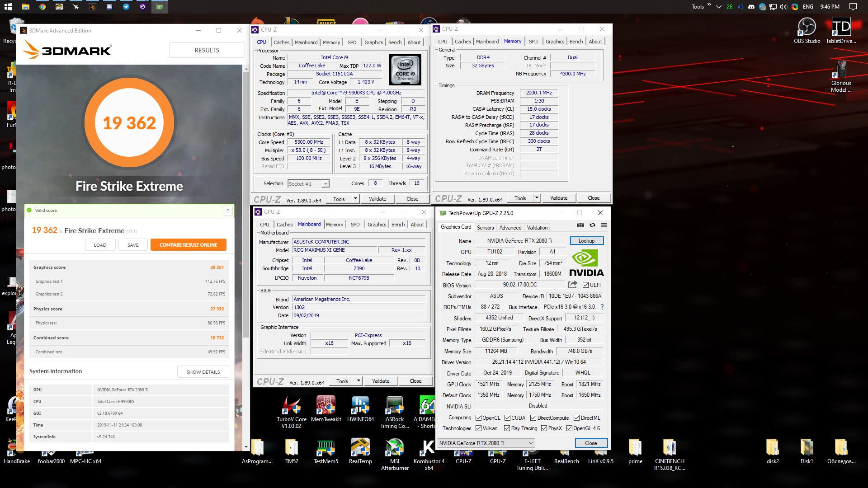This screenshot has width=868, height=488.
Task: Open File Explorer from the taskbar
Action: pyautogui.click(x=25, y=7)
